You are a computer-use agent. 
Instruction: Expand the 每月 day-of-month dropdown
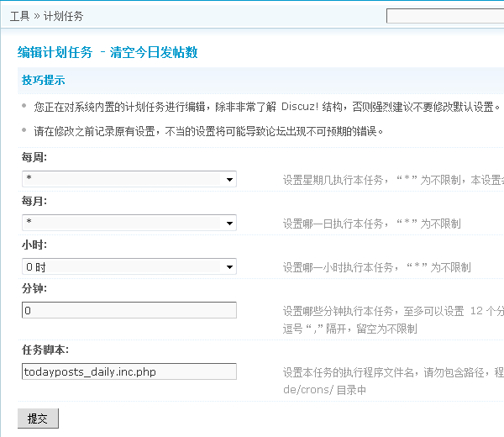(x=129, y=223)
